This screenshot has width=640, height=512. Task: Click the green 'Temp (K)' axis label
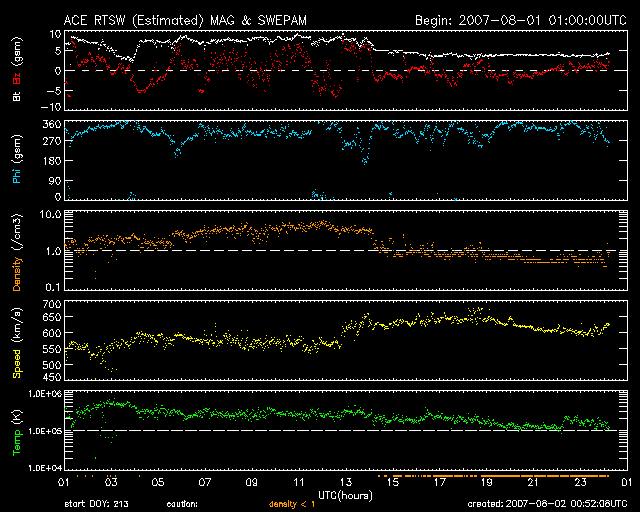pos(17,432)
